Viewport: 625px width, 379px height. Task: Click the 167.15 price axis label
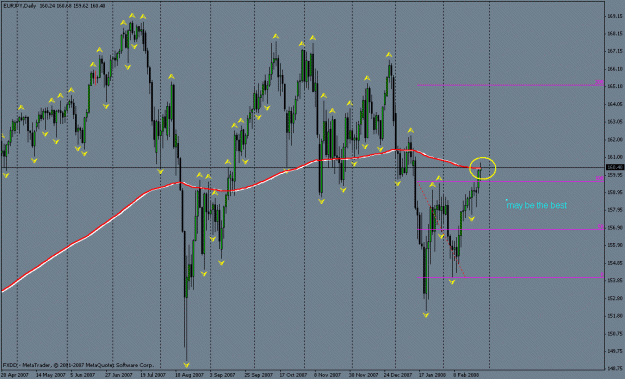(x=615, y=51)
